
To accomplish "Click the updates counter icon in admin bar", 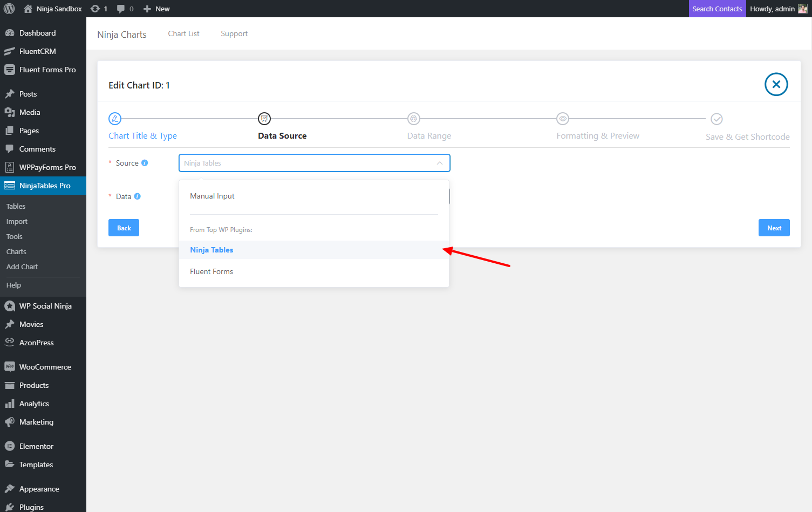I will pyautogui.click(x=95, y=8).
